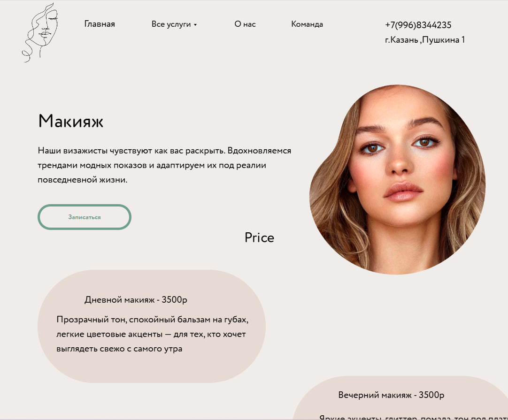Click the address г.Казань, Пушкина 1
Image resolution: width=508 pixels, height=420 pixels.
coord(425,40)
